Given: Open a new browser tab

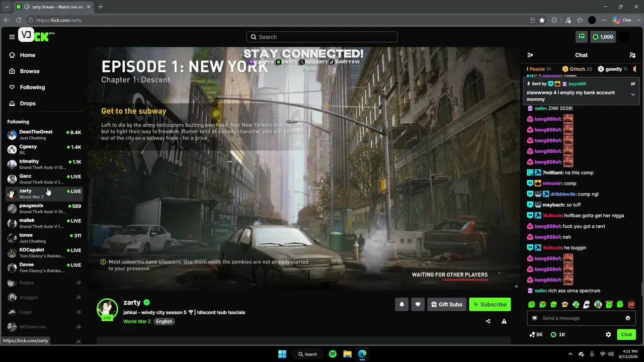Looking at the screenshot, I should tap(101, 7).
